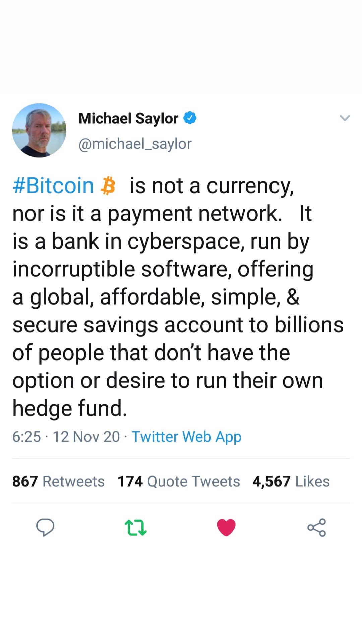
Task: Reply using the speech bubble icon
Action: click(x=45, y=527)
